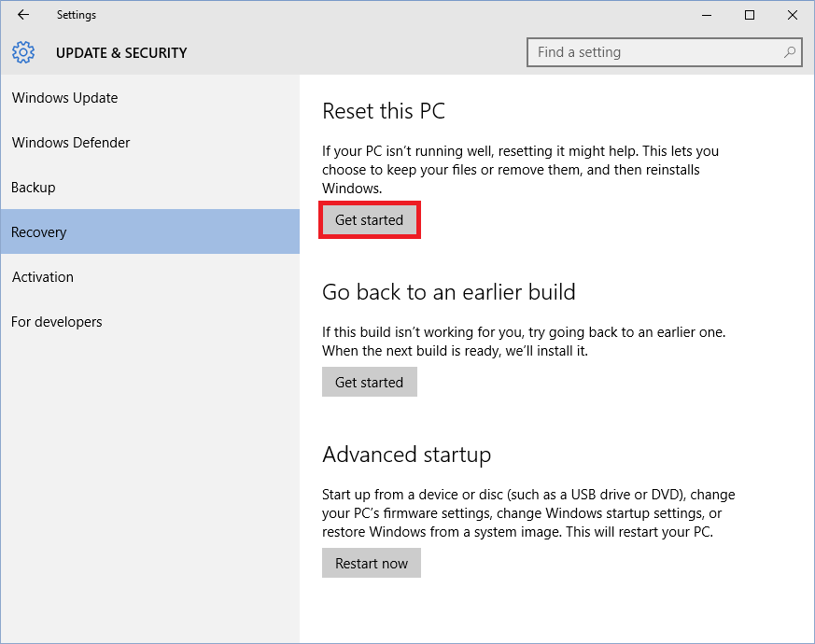The height and width of the screenshot is (644, 815).
Task: Click the Settings gear icon
Action: pos(23,52)
